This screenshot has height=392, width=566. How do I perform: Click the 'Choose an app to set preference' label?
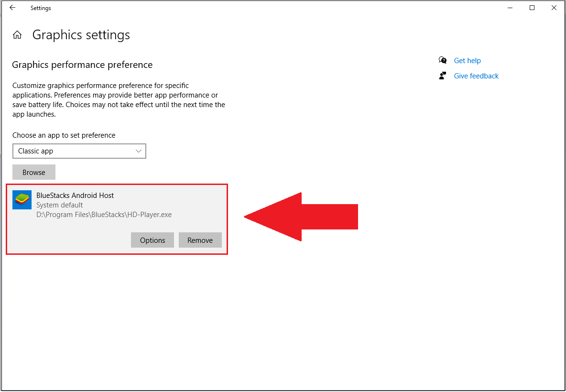coord(64,135)
